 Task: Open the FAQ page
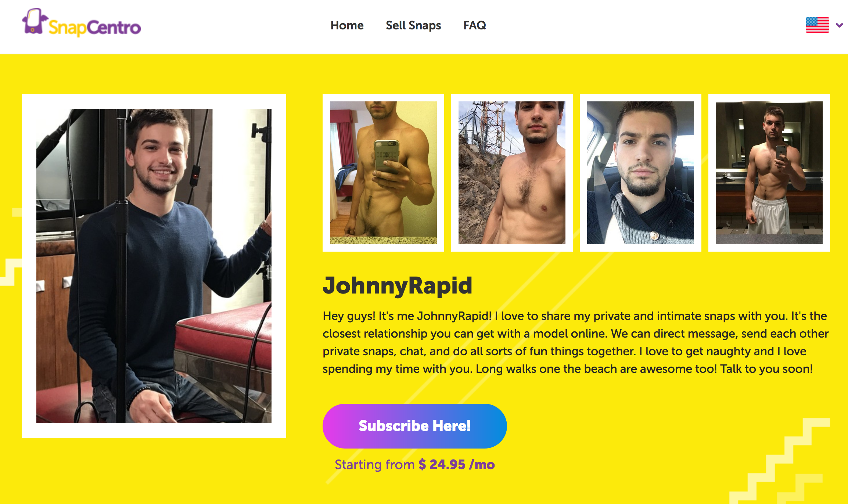click(474, 25)
